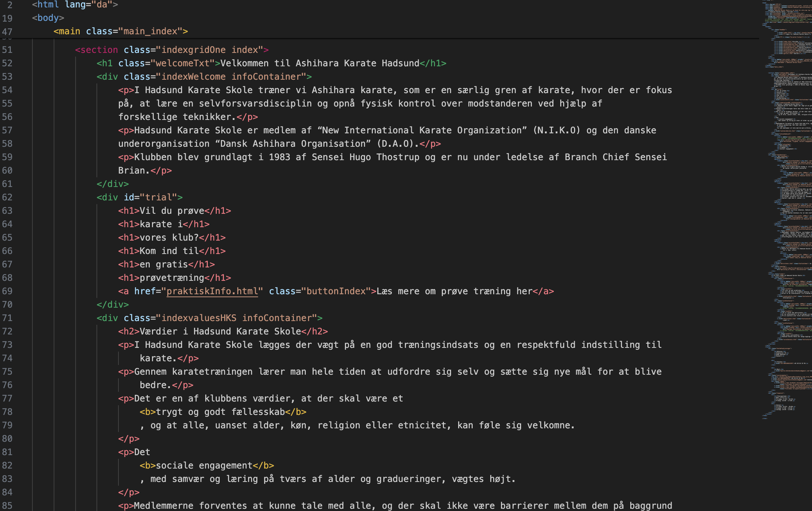Click the closing div tag on line 61
This screenshot has height=511, width=812.
click(x=113, y=184)
